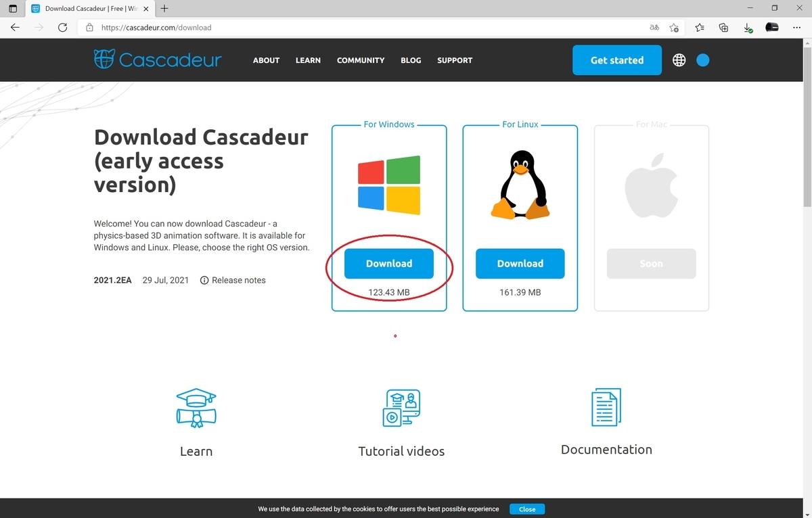Open the SUPPORT menu item
Viewport: 812px width, 518px height.
455,60
